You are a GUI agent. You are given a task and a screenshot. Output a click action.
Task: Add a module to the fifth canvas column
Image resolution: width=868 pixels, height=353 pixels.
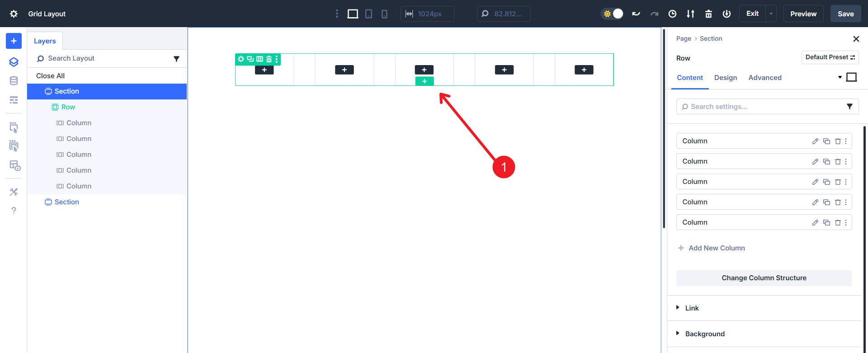tap(584, 70)
